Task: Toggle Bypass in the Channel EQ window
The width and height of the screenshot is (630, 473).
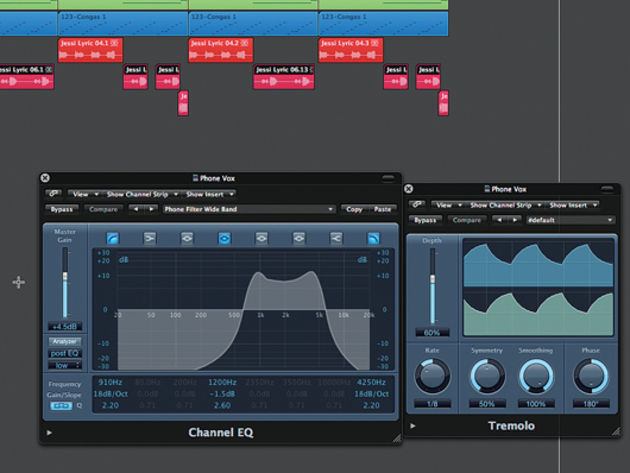Action: 61,209
